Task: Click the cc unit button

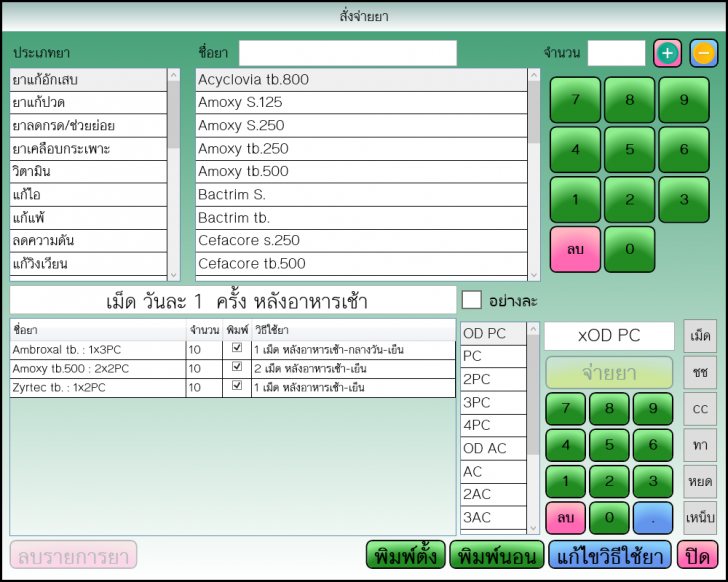Action: (x=700, y=409)
